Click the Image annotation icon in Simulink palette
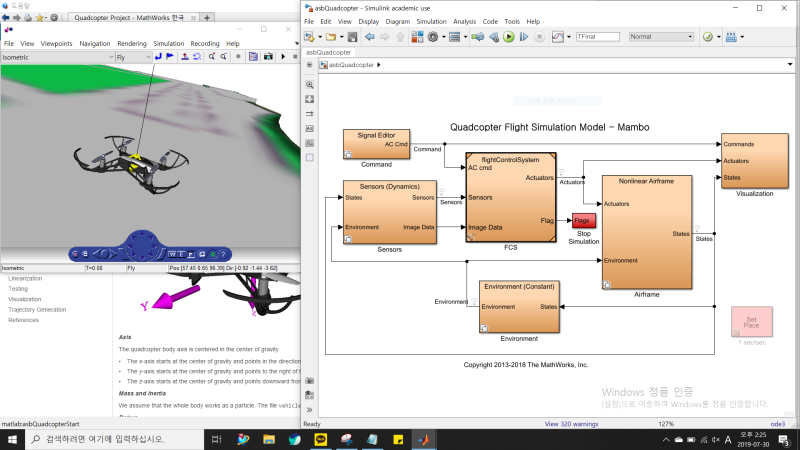 pos(310,143)
